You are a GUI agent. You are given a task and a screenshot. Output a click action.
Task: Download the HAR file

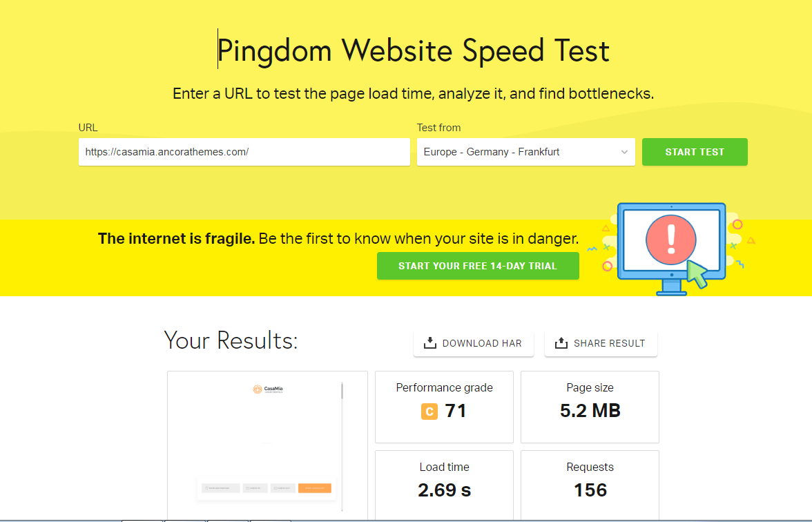click(x=474, y=343)
